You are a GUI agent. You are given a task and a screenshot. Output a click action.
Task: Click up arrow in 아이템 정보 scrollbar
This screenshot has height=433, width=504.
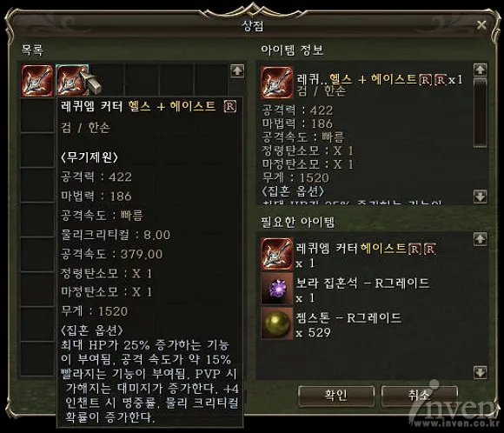coord(481,70)
